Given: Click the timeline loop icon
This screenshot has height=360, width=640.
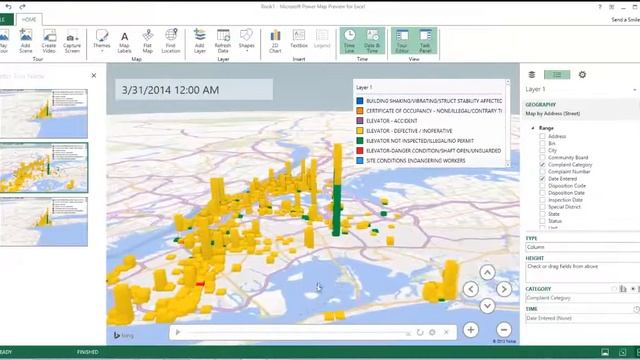Looking at the screenshot, I should 420,332.
